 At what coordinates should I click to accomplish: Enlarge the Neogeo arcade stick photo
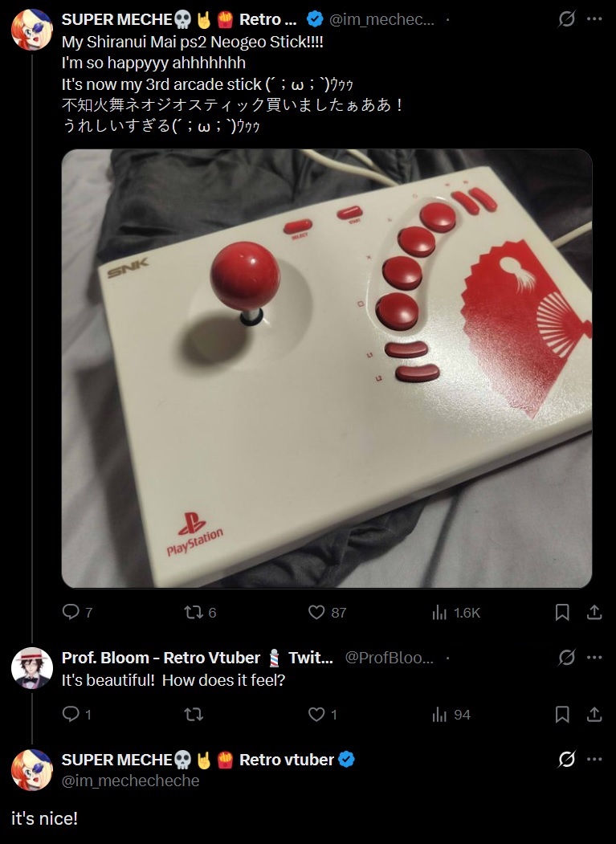pos(327,368)
